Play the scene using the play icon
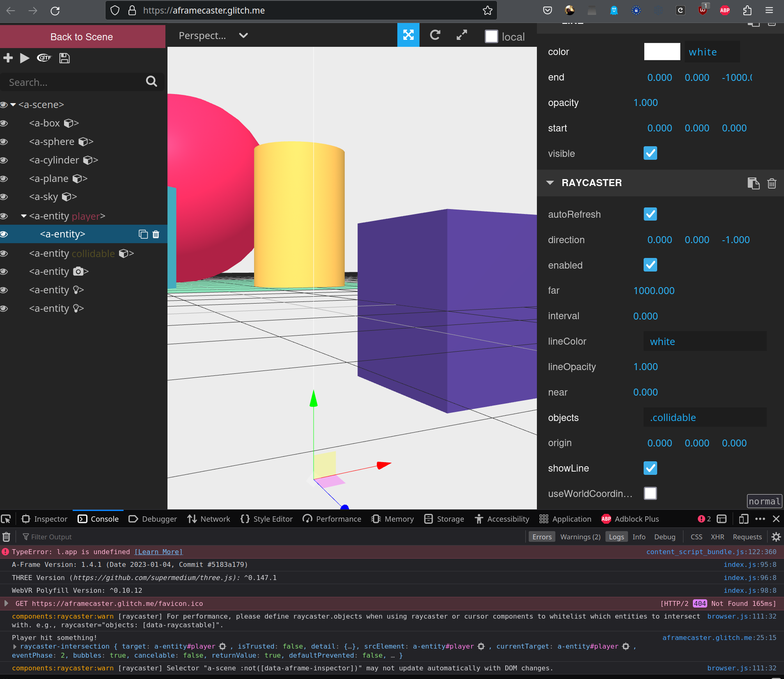This screenshot has width=784, height=679. tap(25, 58)
